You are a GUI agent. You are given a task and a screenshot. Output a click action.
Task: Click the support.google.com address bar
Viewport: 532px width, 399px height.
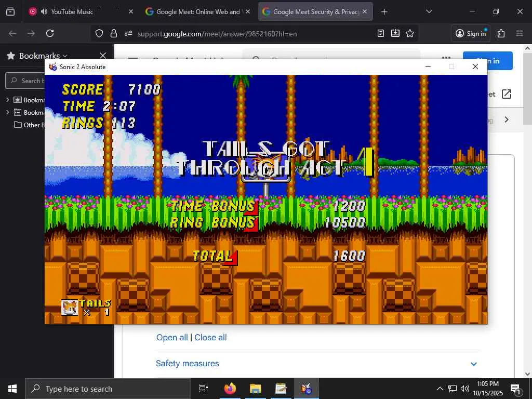pos(217,34)
